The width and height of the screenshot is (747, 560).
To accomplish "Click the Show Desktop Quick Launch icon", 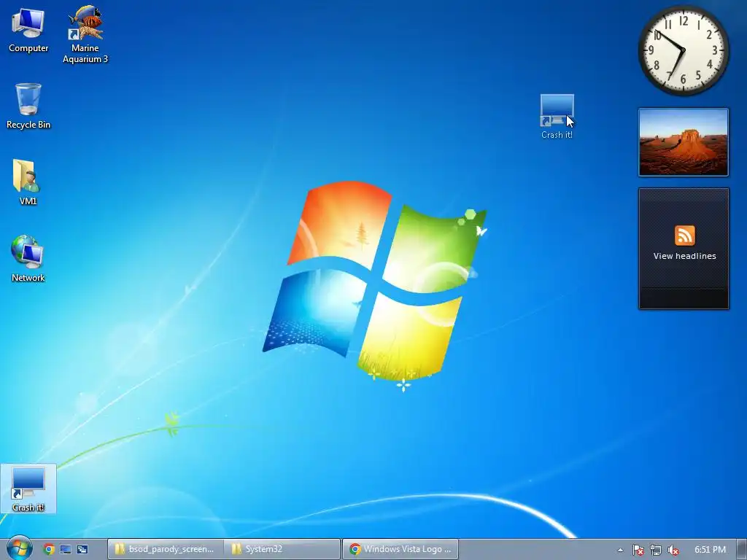I will tap(65, 549).
